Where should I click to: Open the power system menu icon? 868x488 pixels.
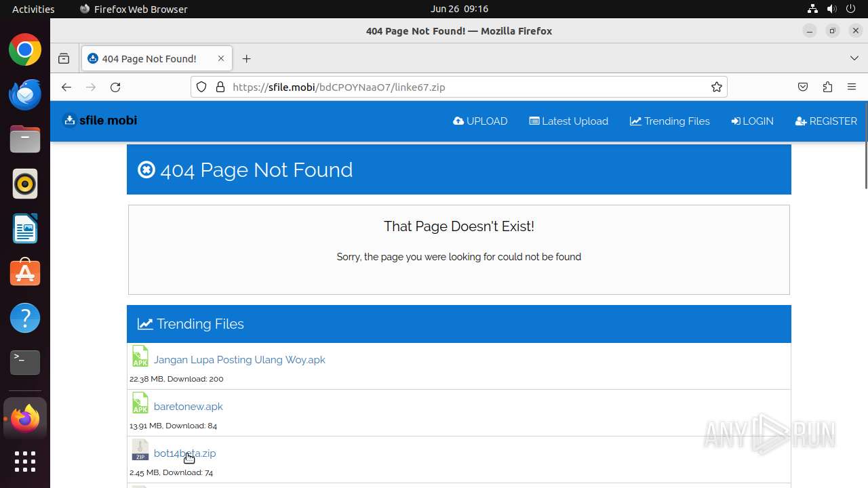click(850, 9)
